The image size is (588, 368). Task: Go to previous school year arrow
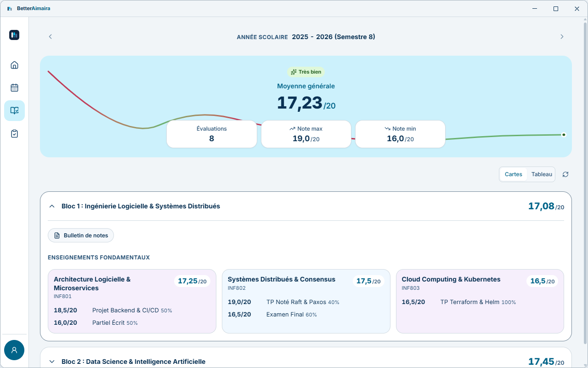pos(51,37)
